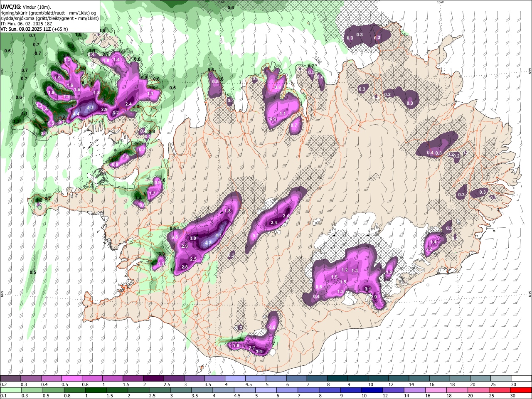532x399 pixels.
Task: Click the '3.2' precipitation value on the map
Action: click(116, 113)
